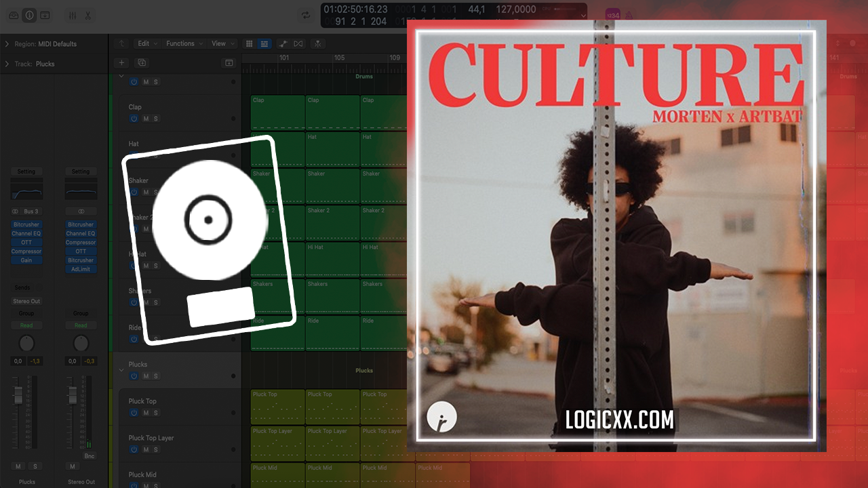Screen dimensions: 868x488
Task: Click the Plucks strip volume fader
Action: click(18, 396)
